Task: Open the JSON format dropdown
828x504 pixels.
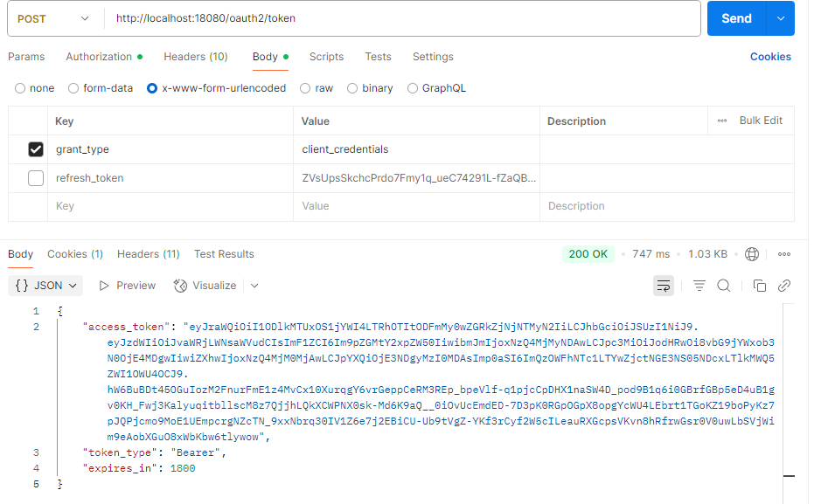Action: click(46, 286)
